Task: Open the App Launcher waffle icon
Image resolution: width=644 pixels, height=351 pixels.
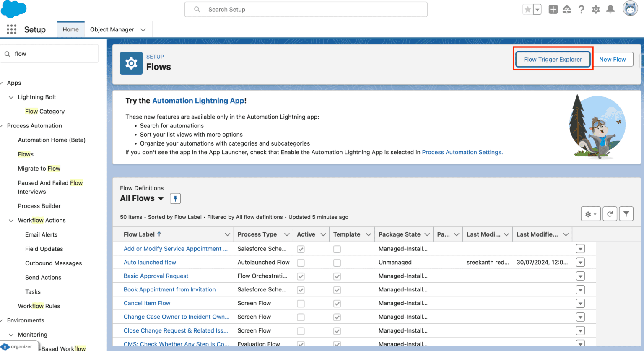Action: (11, 29)
